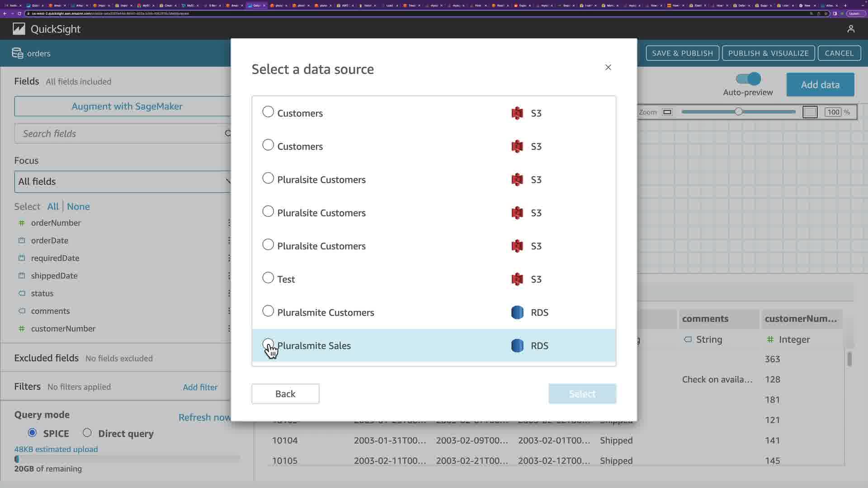Click the QuickSight logo icon
This screenshot has width=868, height=488.
[19, 29]
